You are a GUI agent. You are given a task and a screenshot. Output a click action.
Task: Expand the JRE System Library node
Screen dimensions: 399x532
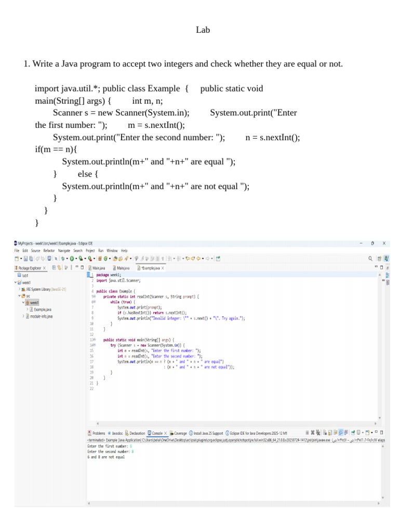point(19,289)
